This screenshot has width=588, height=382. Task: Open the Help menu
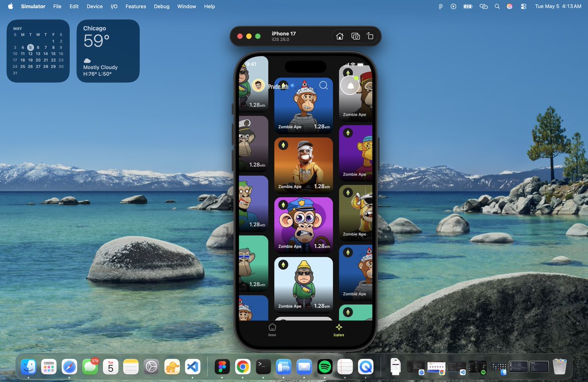pos(210,6)
